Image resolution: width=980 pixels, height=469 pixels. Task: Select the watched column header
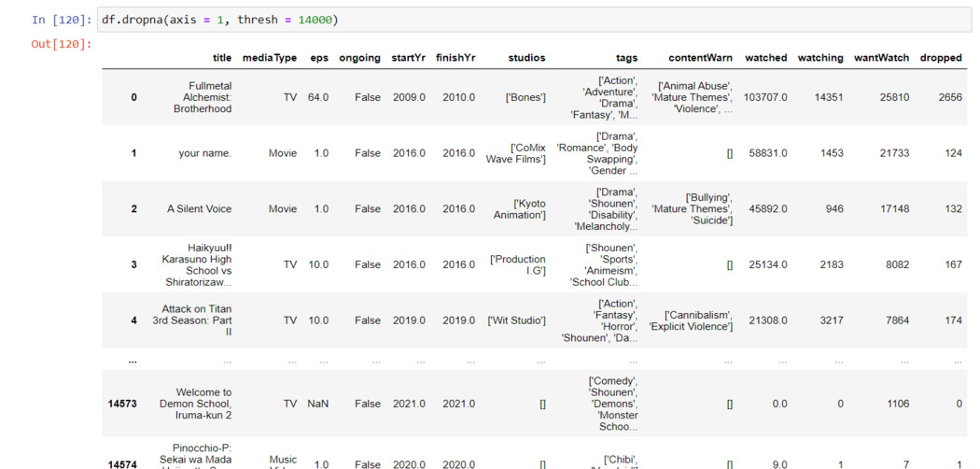[765, 58]
